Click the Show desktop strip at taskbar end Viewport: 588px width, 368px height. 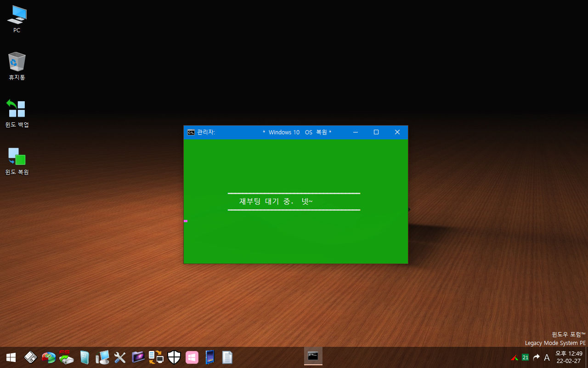coord(587,357)
